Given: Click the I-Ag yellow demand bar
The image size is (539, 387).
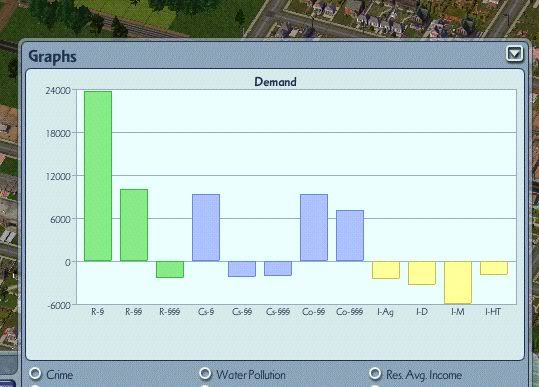Looking at the screenshot, I should pos(386,270).
